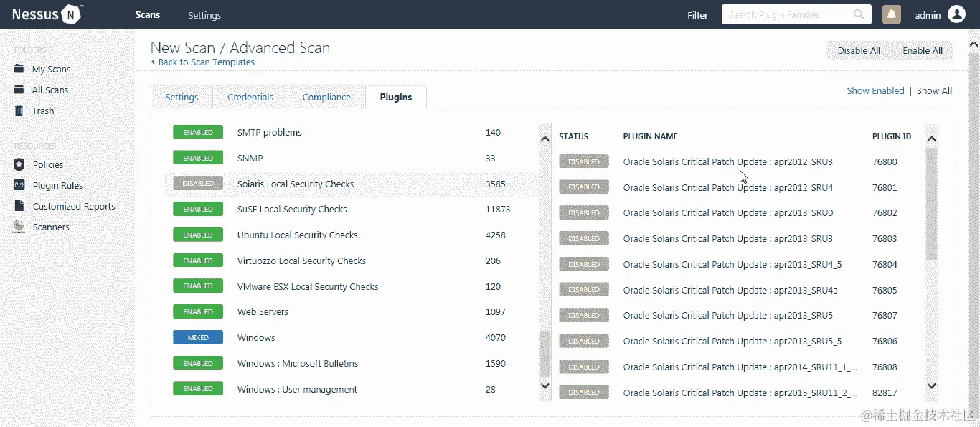Toggle DISABLED status for plugin 76801
The height and width of the screenshot is (427, 980).
tap(584, 187)
